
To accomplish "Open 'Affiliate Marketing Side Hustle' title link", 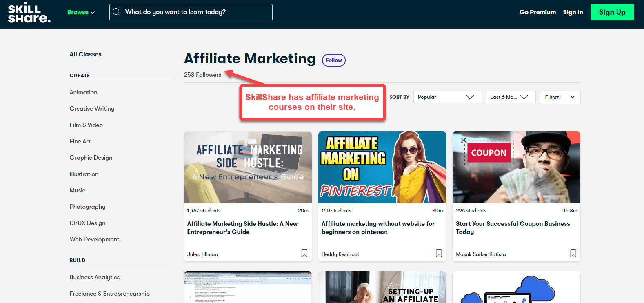I will 242,228.
